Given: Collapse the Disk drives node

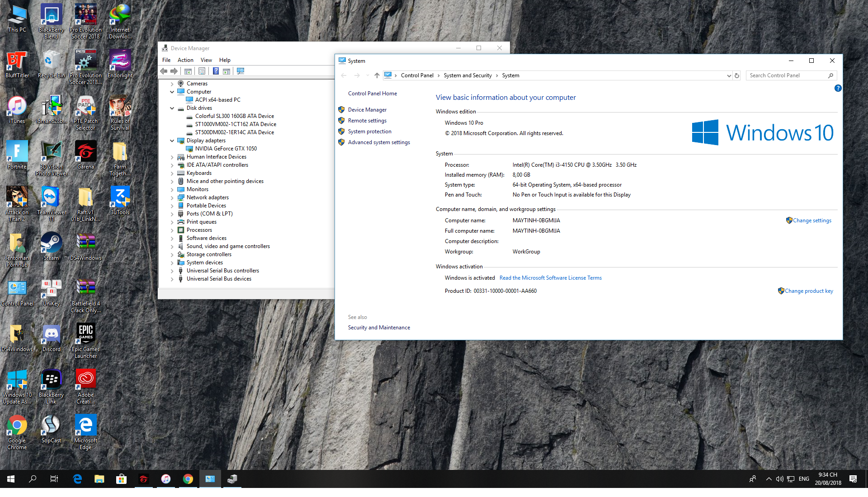Looking at the screenshot, I should pyautogui.click(x=172, y=108).
